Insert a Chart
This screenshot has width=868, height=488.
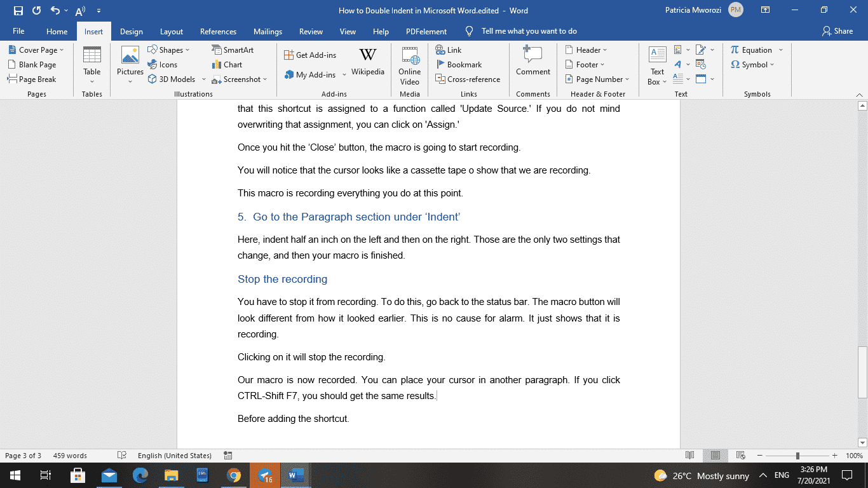point(227,65)
